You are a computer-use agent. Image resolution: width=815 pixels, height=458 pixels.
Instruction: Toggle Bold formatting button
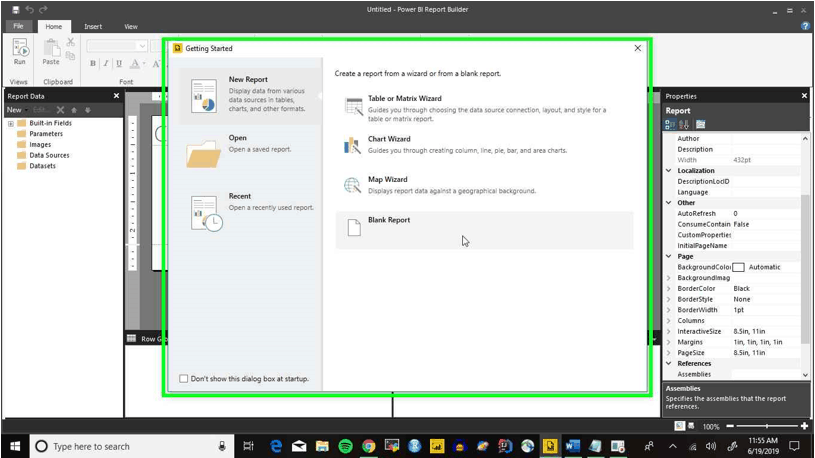(x=93, y=63)
